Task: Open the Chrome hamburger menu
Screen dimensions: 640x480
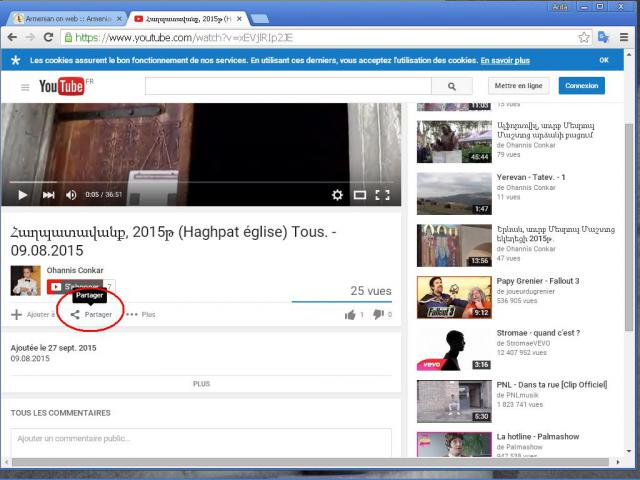Action: (624, 38)
